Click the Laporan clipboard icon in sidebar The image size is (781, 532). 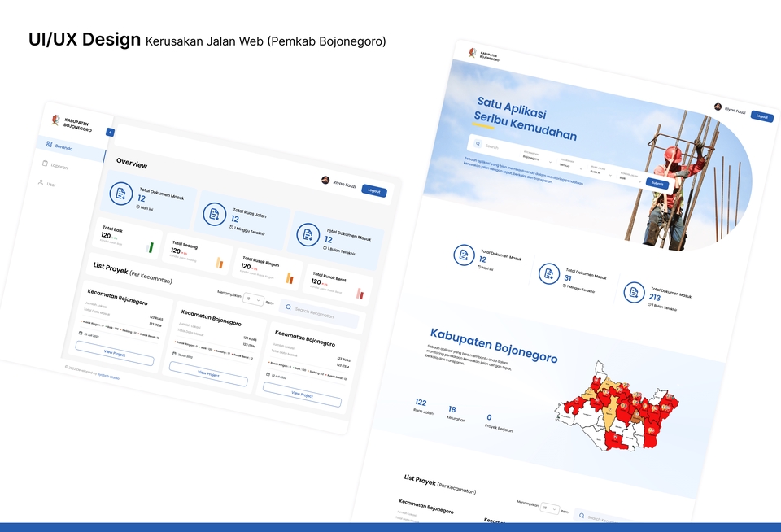pyautogui.click(x=45, y=164)
